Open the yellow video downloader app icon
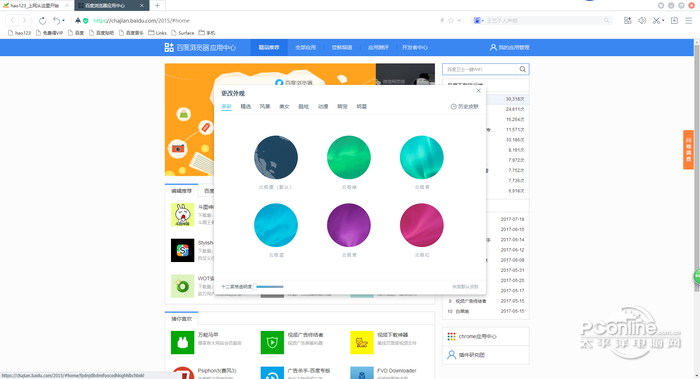The width and height of the screenshot is (700, 379). tap(362, 342)
